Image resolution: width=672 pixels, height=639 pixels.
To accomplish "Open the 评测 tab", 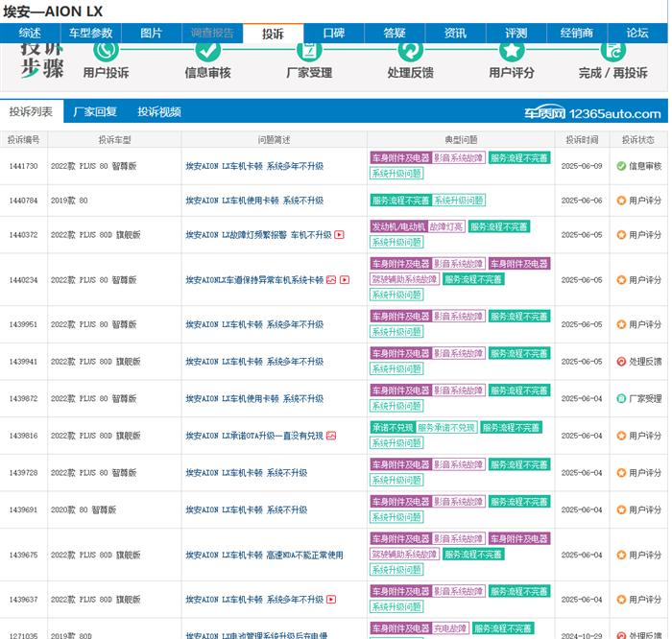I will (x=516, y=33).
